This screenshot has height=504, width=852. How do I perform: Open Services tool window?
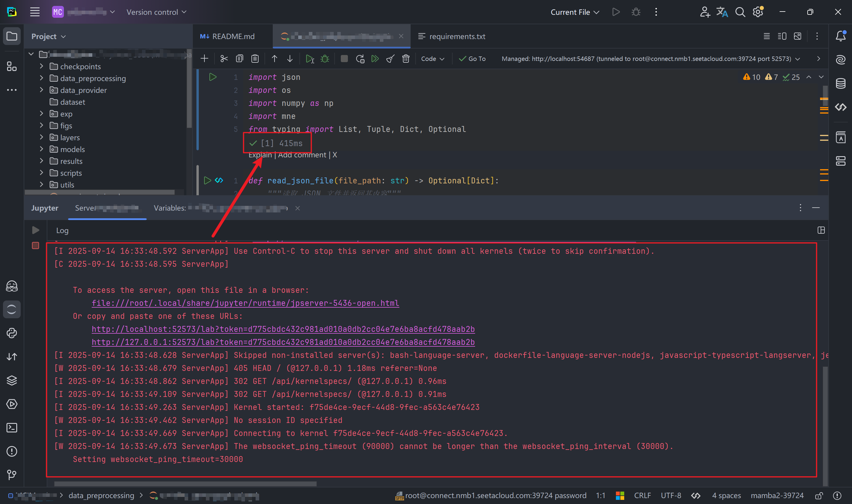coord(12,404)
